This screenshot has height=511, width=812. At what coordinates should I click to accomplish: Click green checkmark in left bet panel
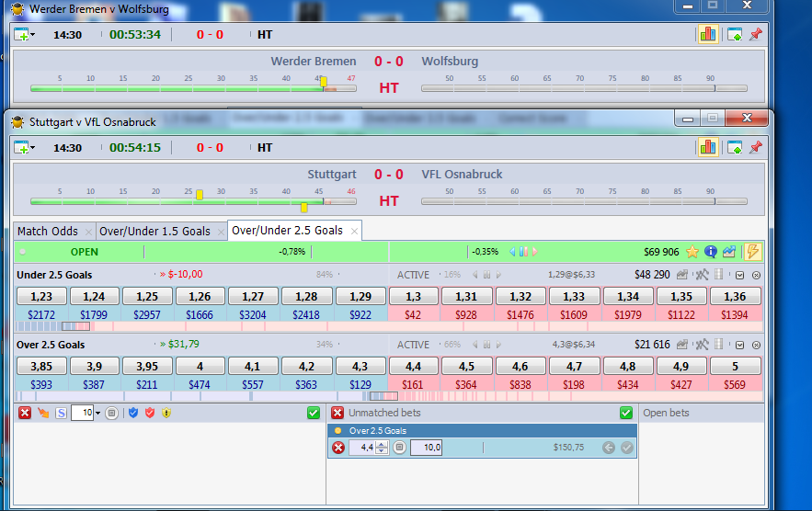coord(314,414)
